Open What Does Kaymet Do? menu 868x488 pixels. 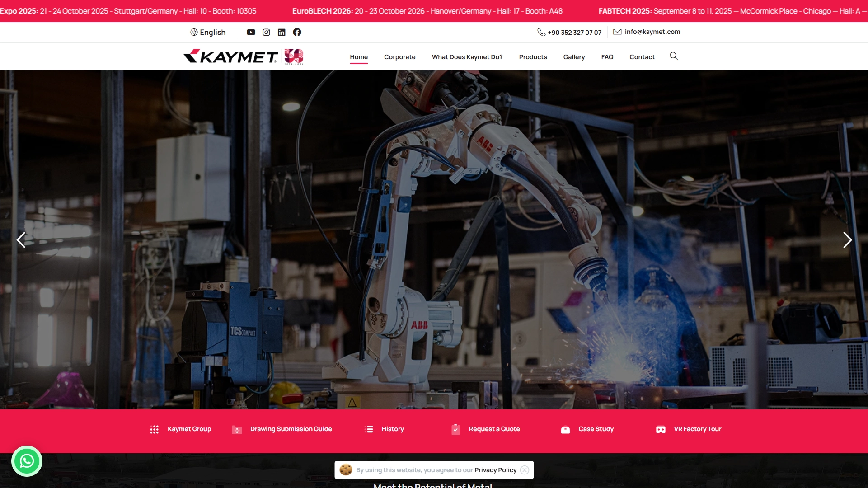tap(467, 57)
